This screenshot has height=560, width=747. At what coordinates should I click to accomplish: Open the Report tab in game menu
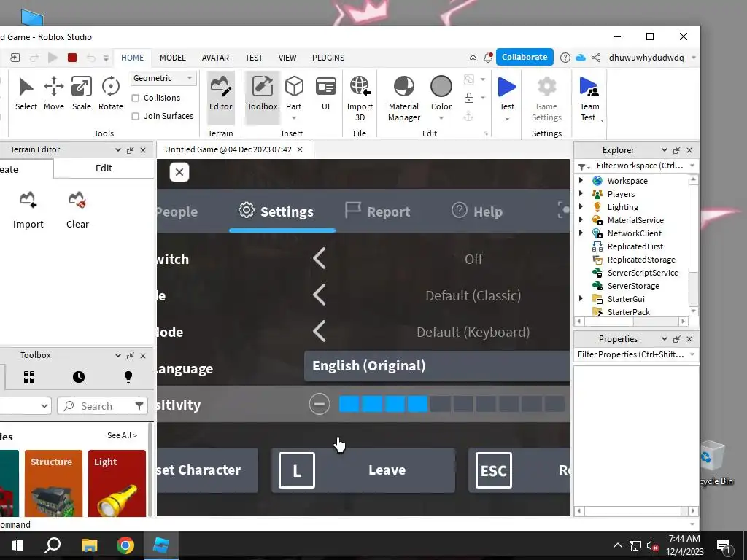point(377,211)
